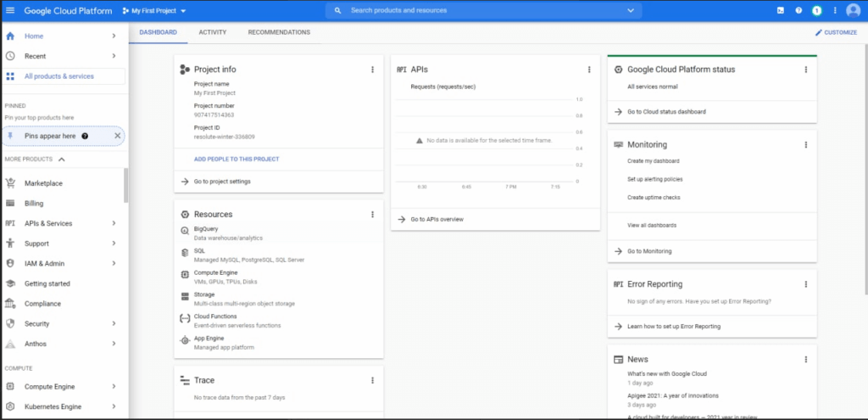Click the Kubernetes Engine hexagon icon

(10, 406)
